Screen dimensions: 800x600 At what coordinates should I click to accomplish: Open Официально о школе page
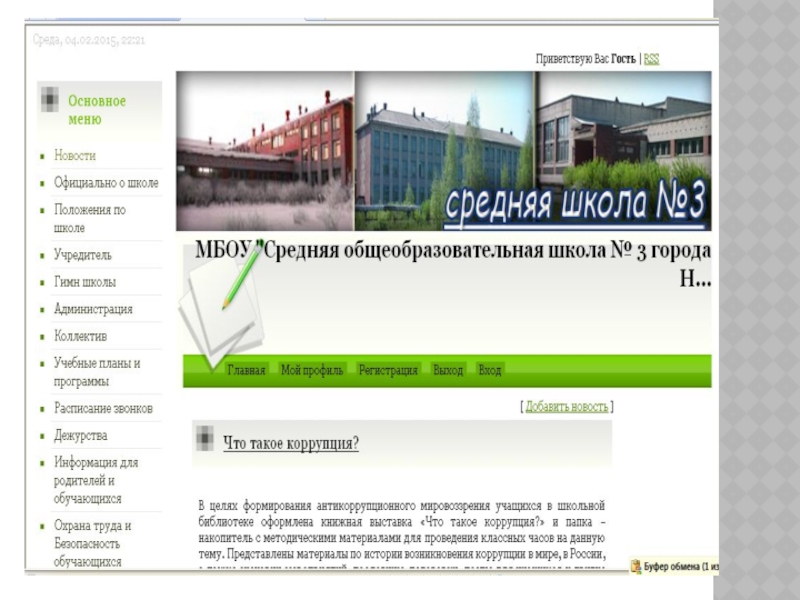(106, 183)
